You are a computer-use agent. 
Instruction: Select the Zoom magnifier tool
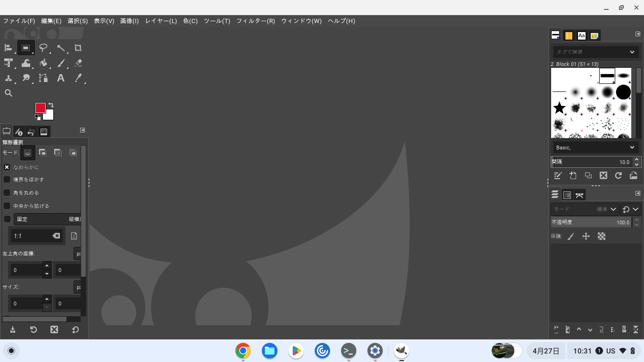[8, 93]
